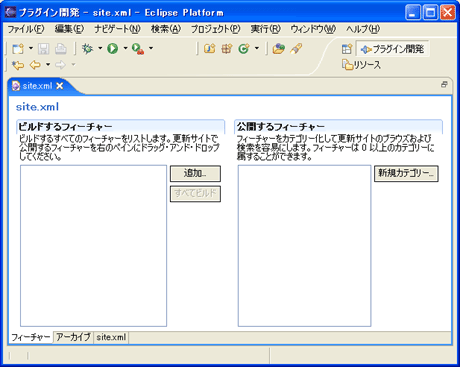Click the Open Type folder icon
Viewport: 460px width, 367px height.
point(278,49)
